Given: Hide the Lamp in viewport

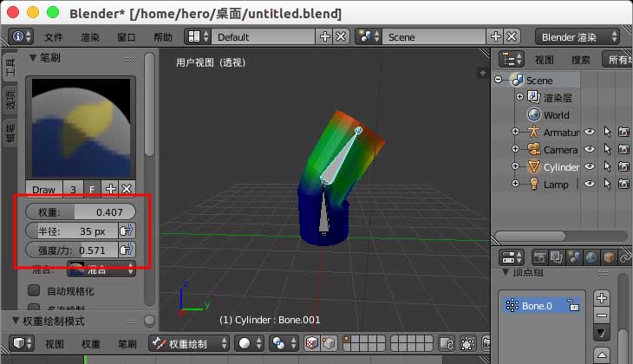Looking at the screenshot, I should [590, 184].
